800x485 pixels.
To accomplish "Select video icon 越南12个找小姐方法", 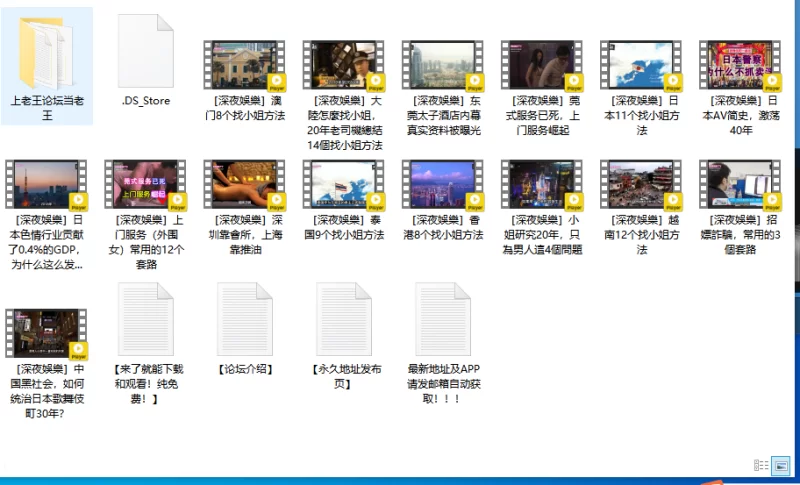I will 641,185.
